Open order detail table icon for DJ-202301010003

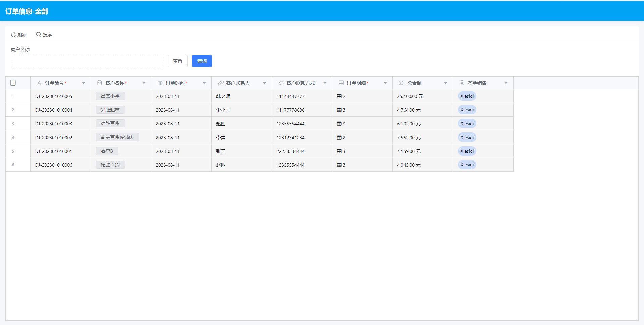(x=339, y=124)
